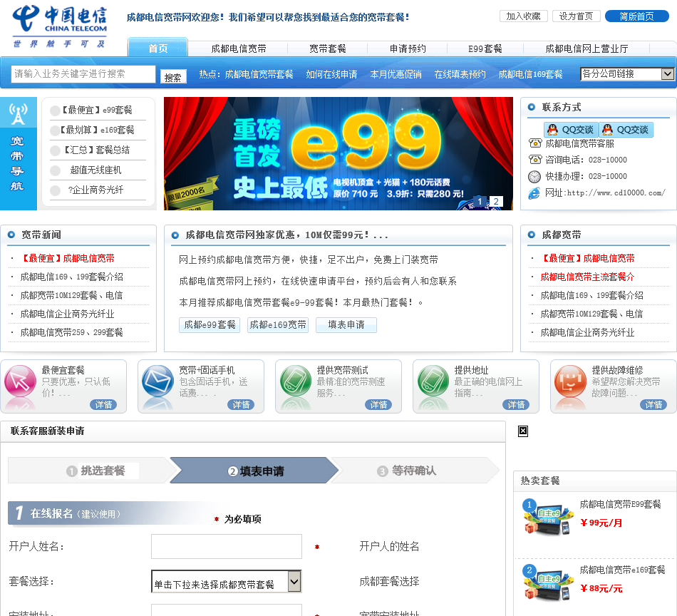Open hot link 如何在线申请
The height and width of the screenshot is (616, 677).
pyautogui.click(x=331, y=74)
